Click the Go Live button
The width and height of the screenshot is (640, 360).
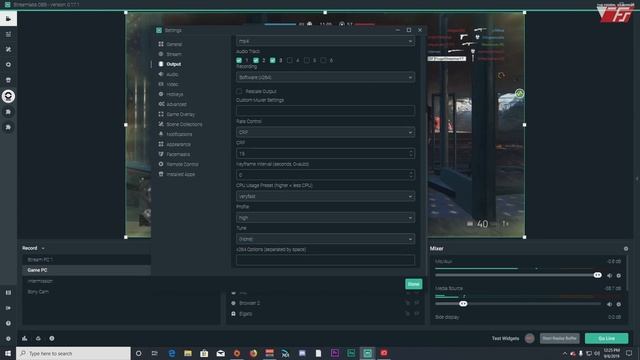point(607,338)
